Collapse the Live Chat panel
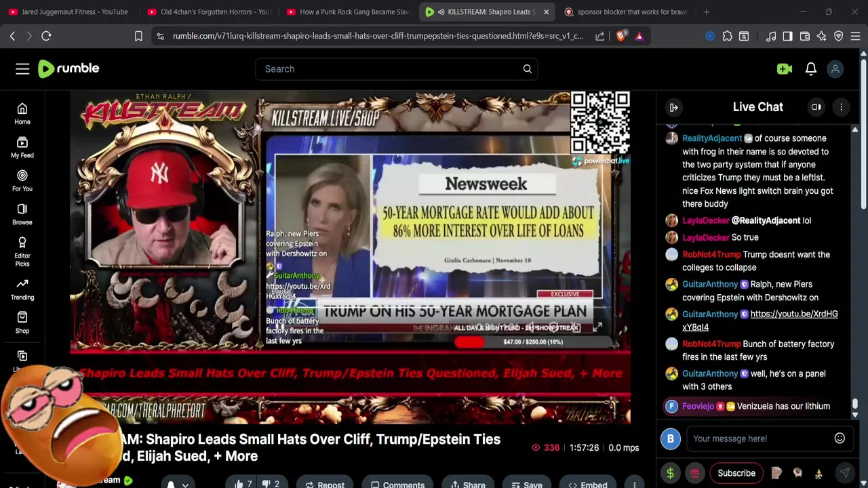 click(x=673, y=107)
